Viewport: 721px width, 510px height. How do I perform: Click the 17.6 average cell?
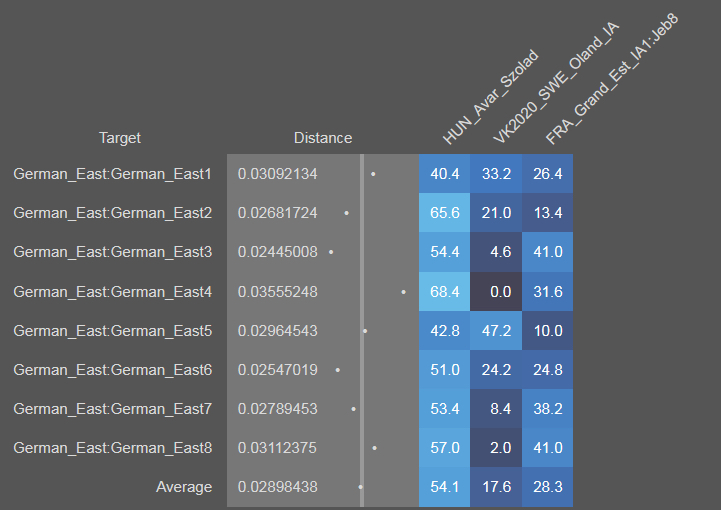(x=496, y=487)
